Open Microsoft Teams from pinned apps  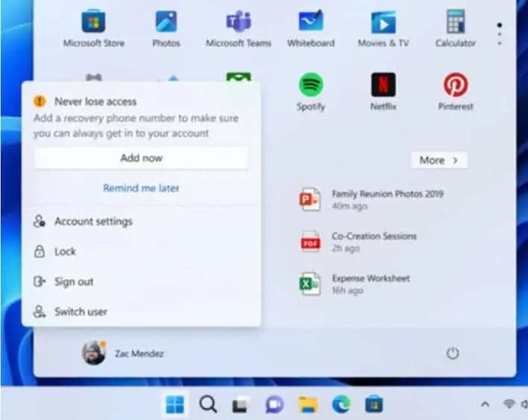pos(239,28)
